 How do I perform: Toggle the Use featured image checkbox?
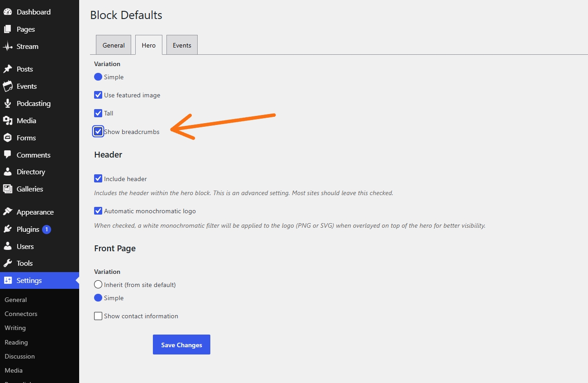98,95
